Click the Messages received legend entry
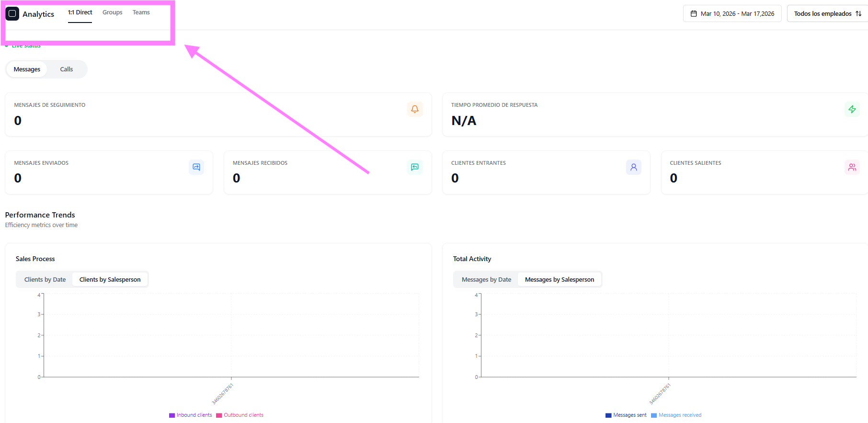The width and height of the screenshot is (868, 423). (679, 415)
